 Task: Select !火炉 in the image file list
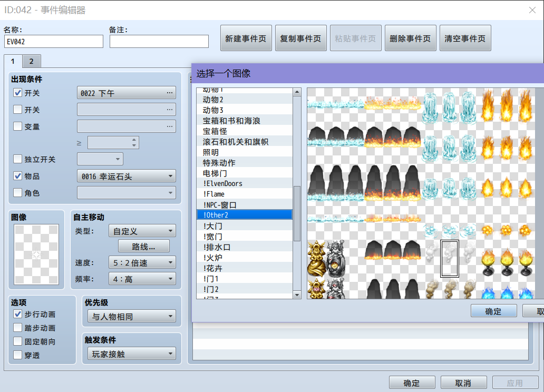click(x=245, y=258)
